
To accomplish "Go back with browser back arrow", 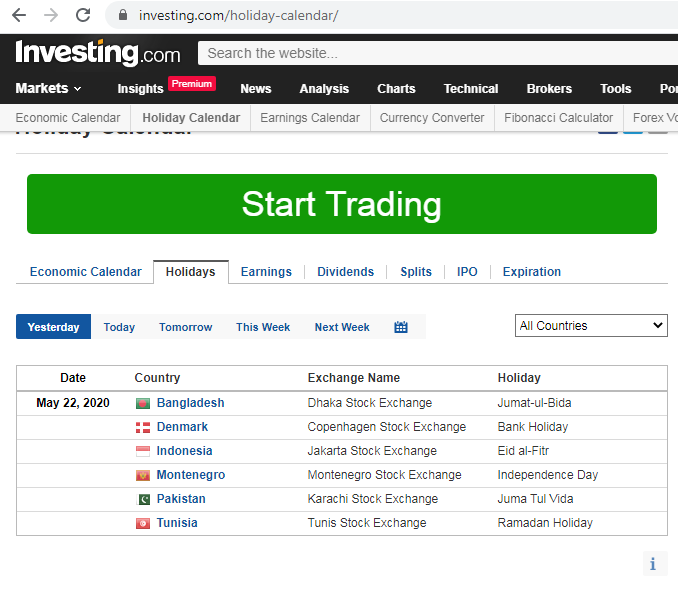I will (19, 16).
